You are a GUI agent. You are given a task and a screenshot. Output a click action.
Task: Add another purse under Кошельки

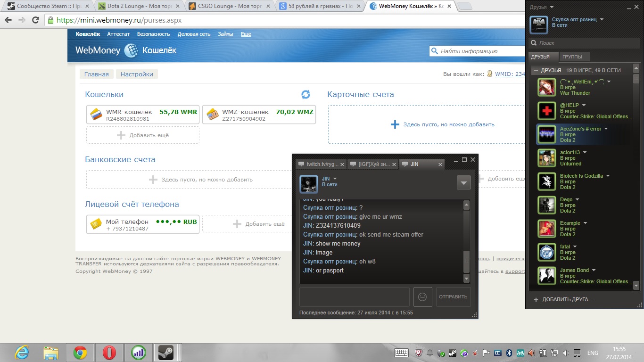click(x=143, y=135)
